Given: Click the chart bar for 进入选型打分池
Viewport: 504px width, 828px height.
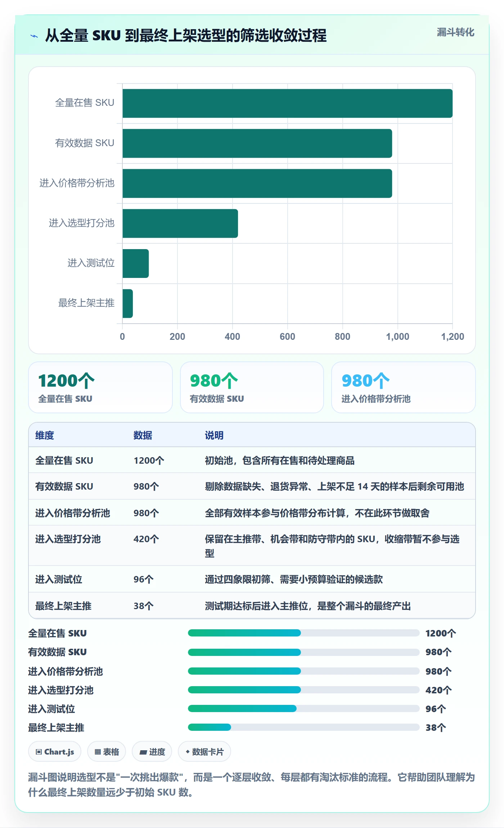Looking at the screenshot, I should tap(180, 223).
